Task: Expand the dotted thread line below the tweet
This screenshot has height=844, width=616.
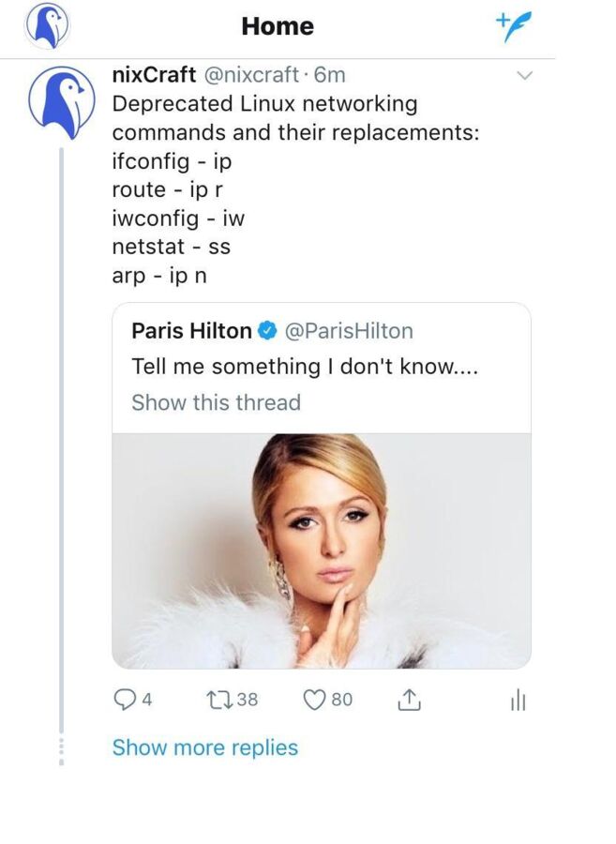Action: point(63,748)
